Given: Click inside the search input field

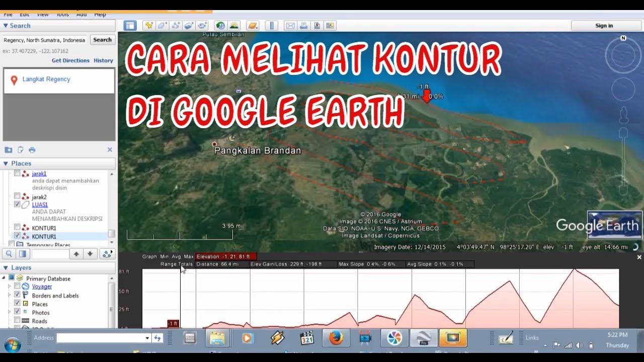Looking at the screenshot, I should tap(44, 40).
